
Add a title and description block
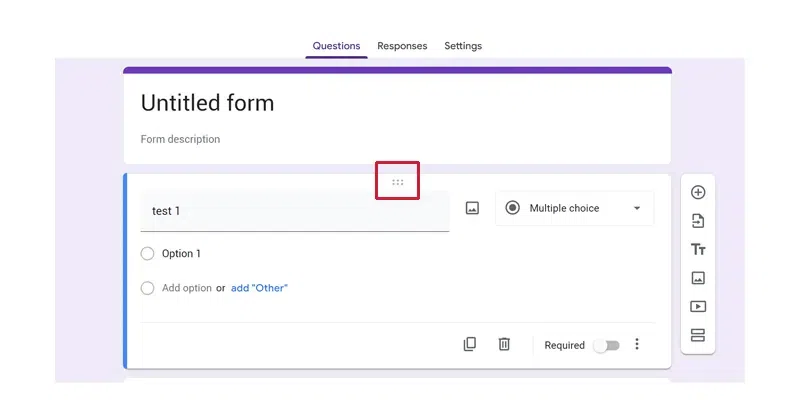click(x=698, y=249)
